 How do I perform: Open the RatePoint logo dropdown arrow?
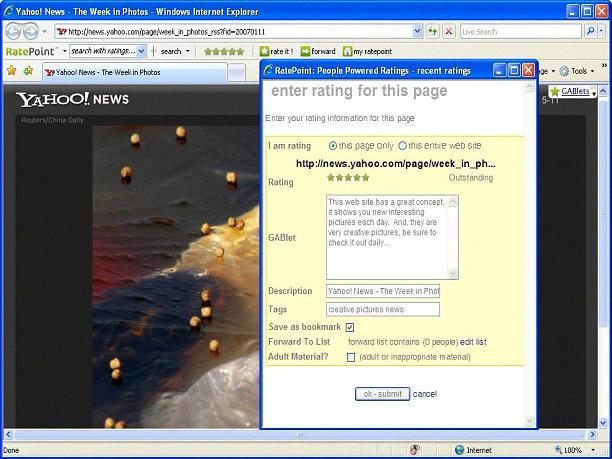pos(64,51)
